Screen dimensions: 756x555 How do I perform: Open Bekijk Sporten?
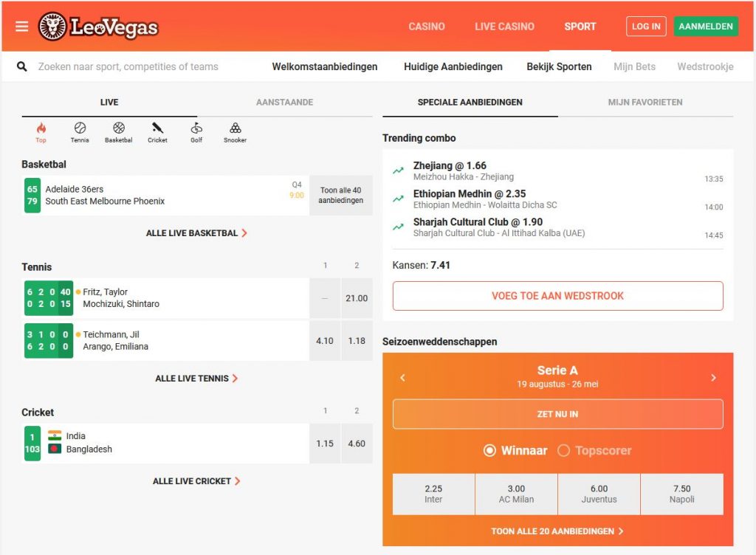point(559,66)
